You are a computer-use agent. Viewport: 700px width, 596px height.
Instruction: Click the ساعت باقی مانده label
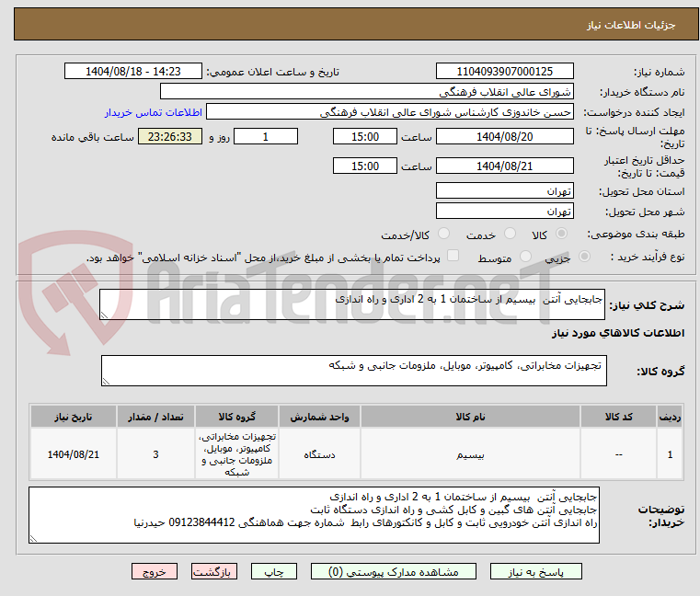click(92, 137)
